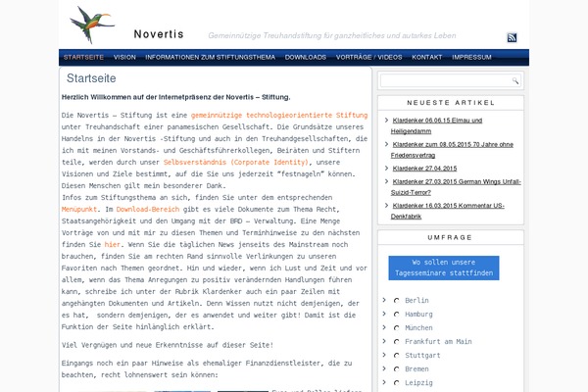Open article Klardenker 16.03.2015 Kommentar US-Denkfabrik
The image size is (588, 392).
coord(448,211)
